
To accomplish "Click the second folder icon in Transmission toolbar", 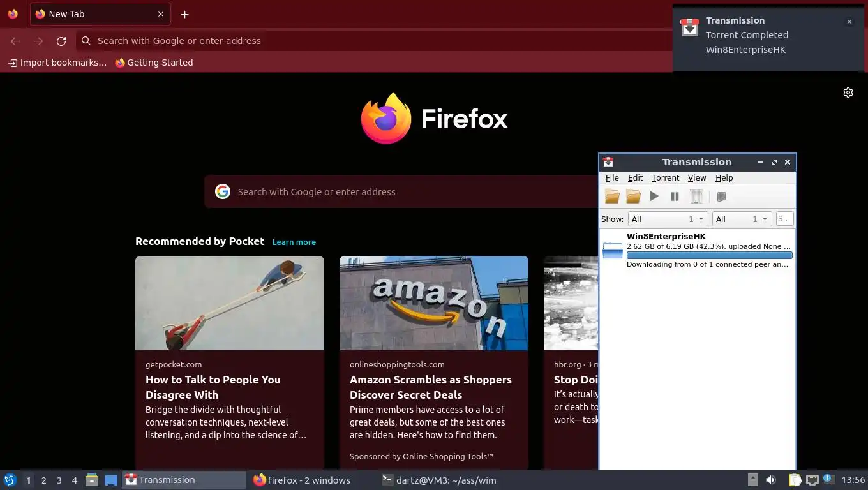I will [633, 197].
